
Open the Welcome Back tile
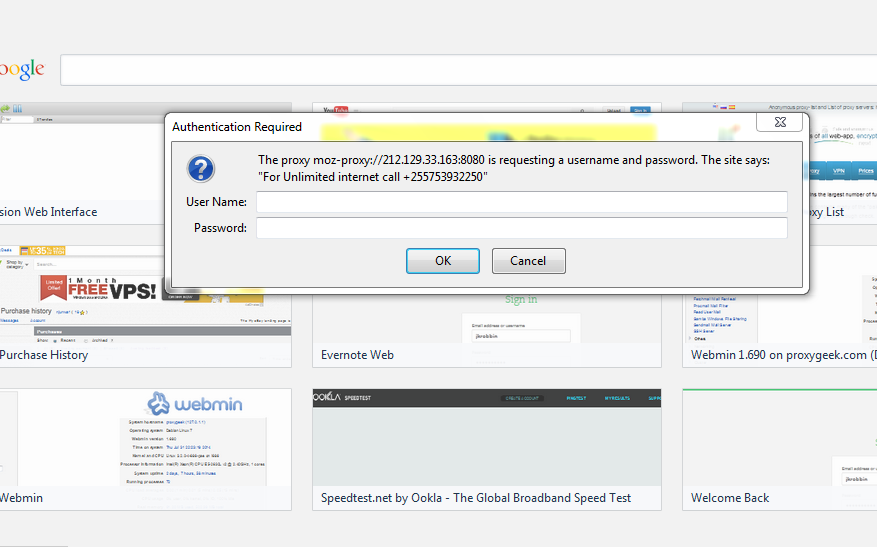(780, 449)
